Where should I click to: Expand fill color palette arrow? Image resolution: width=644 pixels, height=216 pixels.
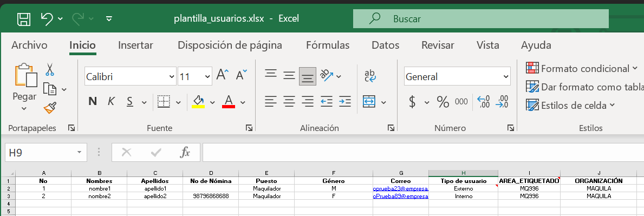point(212,102)
